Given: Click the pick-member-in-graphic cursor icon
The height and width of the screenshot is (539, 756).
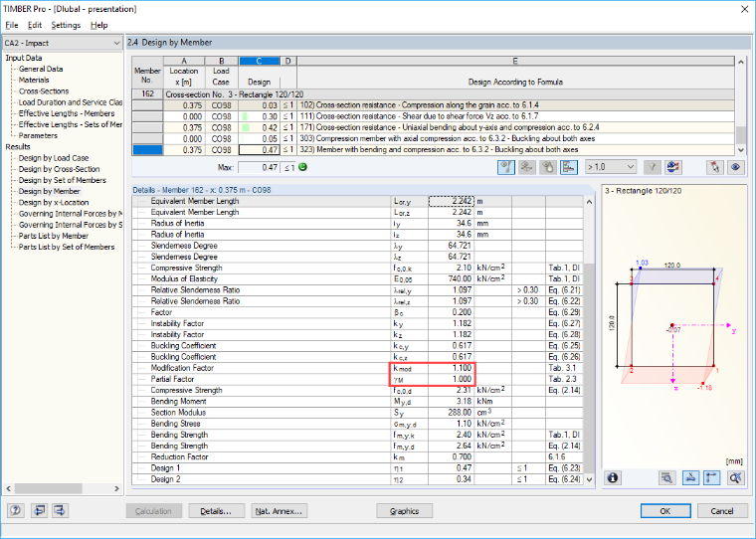Looking at the screenshot, I should coord(714,167).
